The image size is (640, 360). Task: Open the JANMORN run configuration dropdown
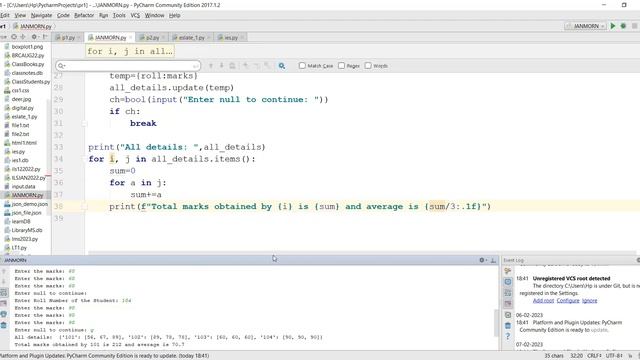pos(585,26)
